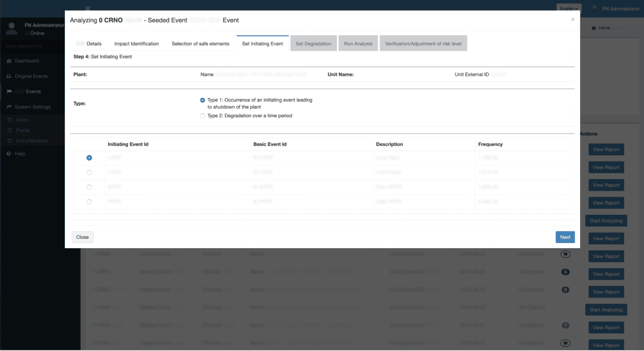
Task: Click the Next button
Action: coord(565,237)
